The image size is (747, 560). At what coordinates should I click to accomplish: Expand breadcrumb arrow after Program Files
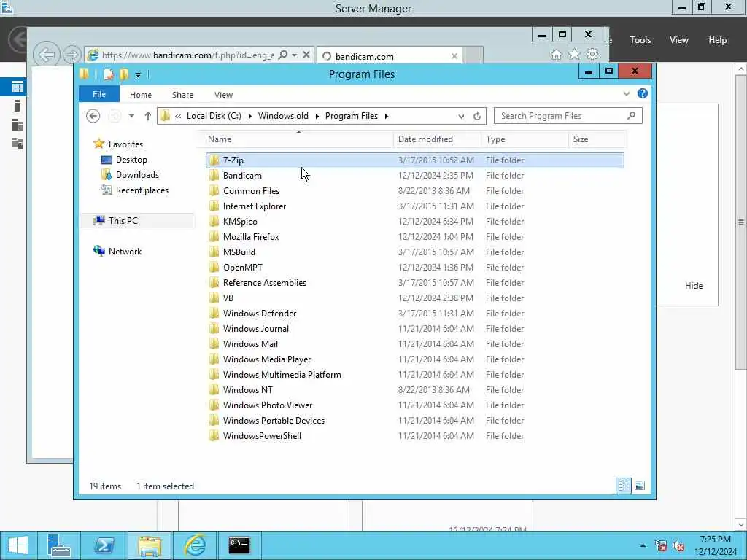coord(387,116)
